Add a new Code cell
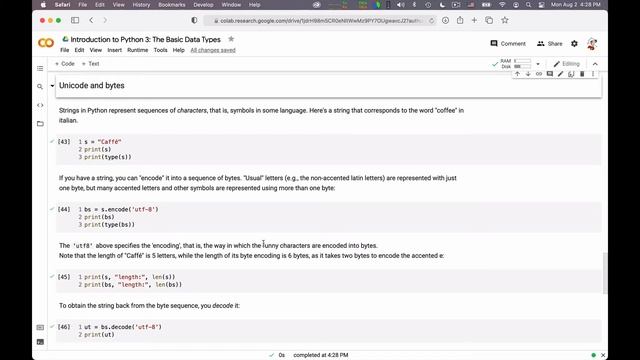 coord(65,64)
